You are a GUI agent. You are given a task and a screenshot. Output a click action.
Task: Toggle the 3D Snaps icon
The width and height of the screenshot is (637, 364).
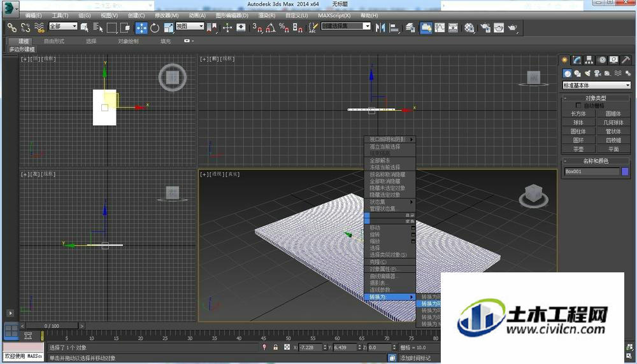point(257,27)
